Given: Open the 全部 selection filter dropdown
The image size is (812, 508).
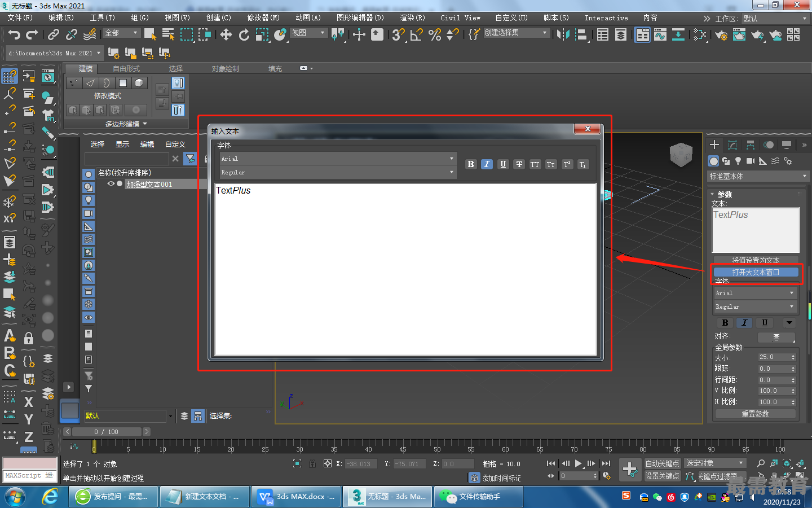Looking at the screenshot, I should click(x=121, y=33).
